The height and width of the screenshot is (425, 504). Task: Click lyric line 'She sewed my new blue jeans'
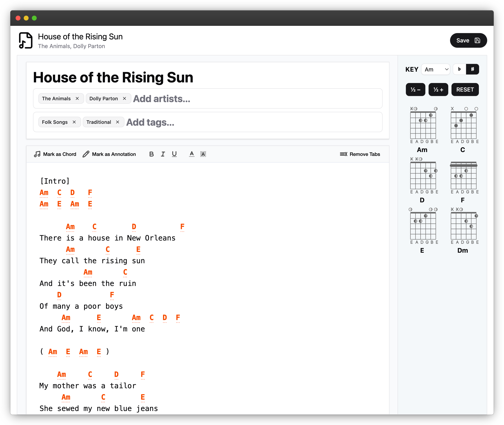pos(99,409)
